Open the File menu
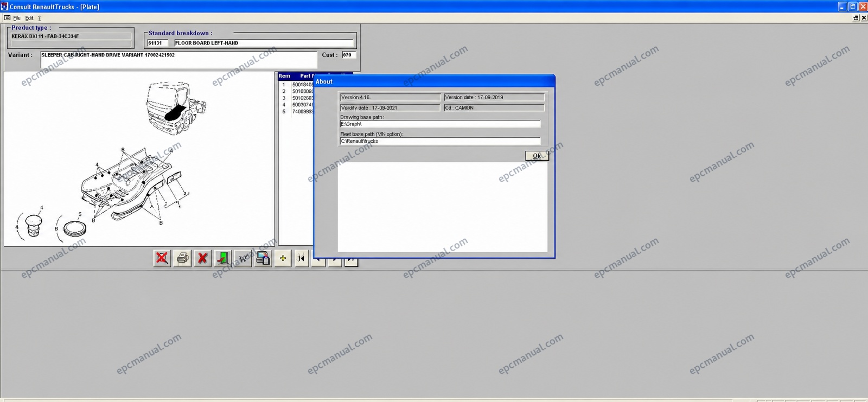 tap(17, 18)
